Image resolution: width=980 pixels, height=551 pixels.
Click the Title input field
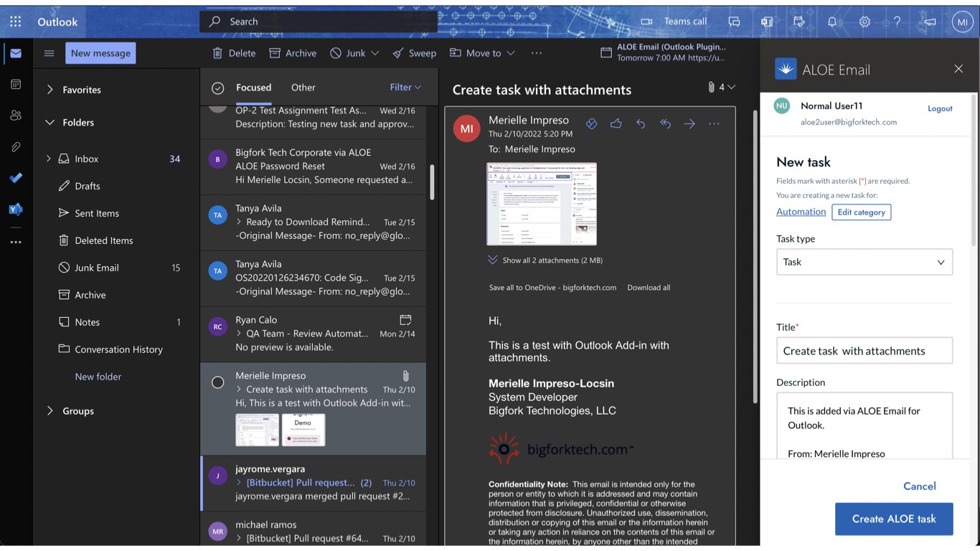[864, 351]
